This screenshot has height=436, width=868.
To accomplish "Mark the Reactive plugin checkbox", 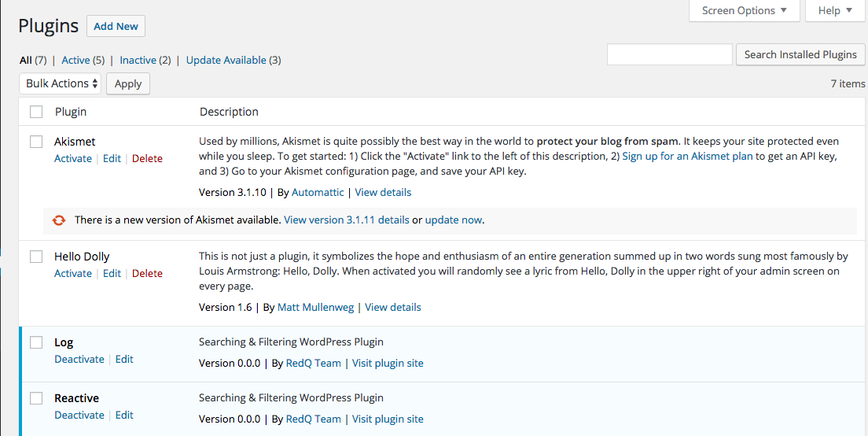I will (x=36, y=398).
